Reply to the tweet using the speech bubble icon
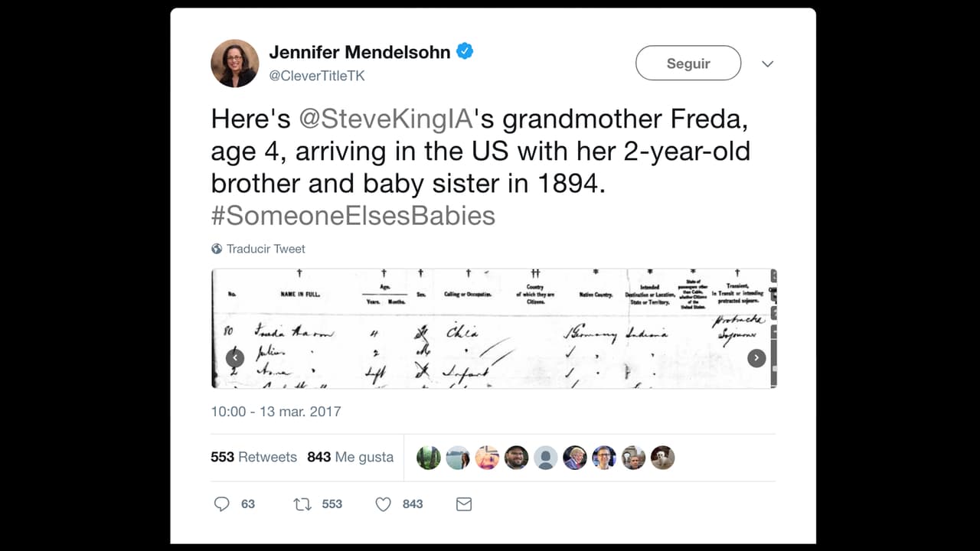980x551 pixels. point(223,504)
